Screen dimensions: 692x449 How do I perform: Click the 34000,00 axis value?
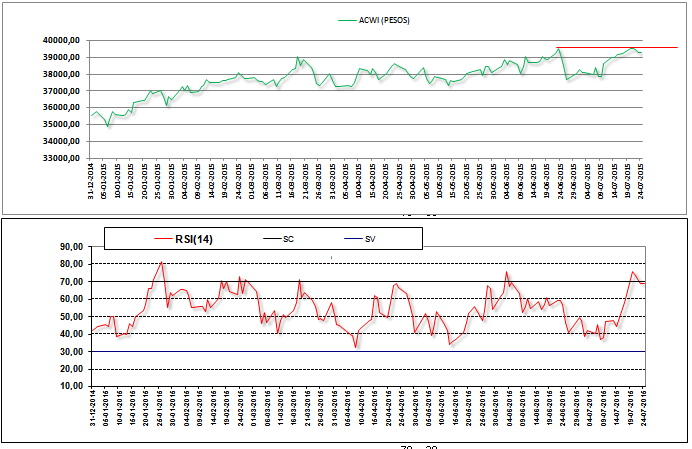coord(61,141)
